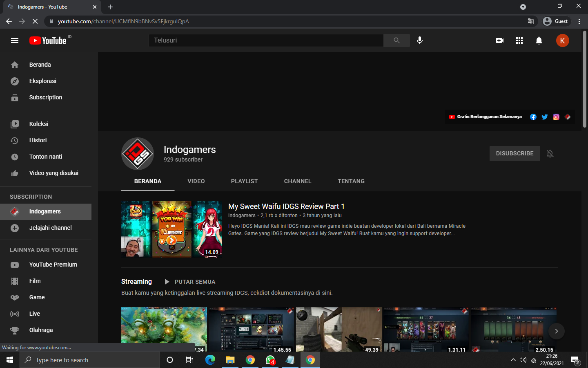Open YouTube Premium
Screen dimensions: 588x368
point(46,265)
